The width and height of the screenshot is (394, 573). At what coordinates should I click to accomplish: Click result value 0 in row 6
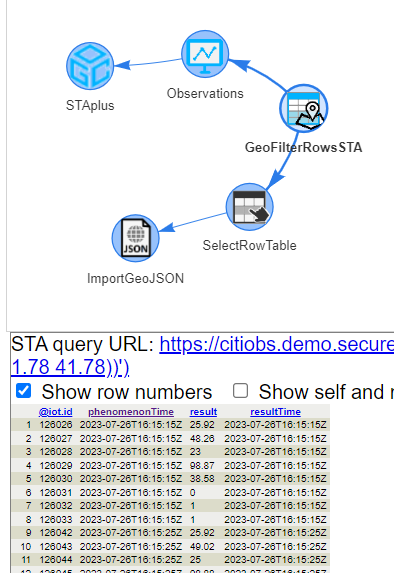(193, 493)
